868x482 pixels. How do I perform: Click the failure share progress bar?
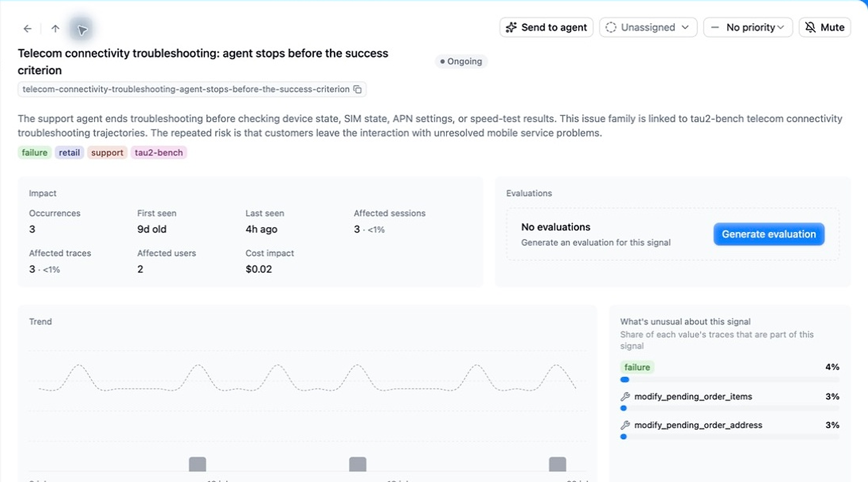729,380
